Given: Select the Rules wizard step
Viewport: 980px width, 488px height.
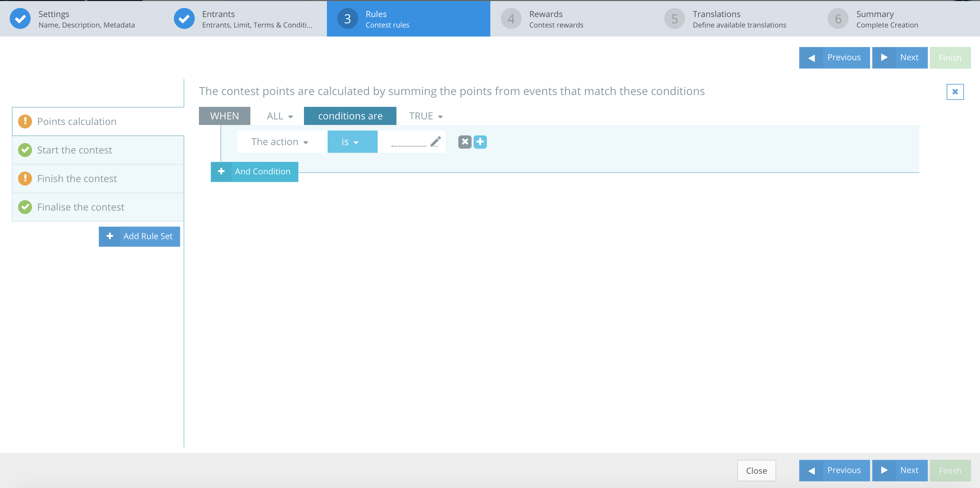Looking at the screenshot, I should pyautogui.click(x=408, y=19).
